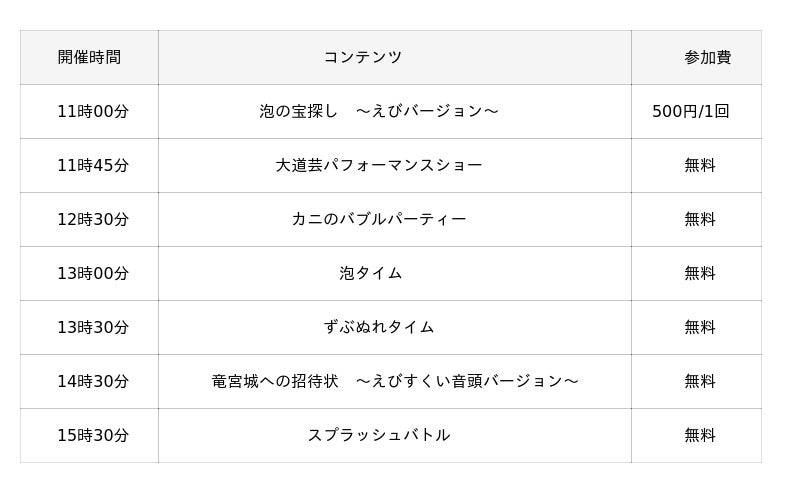Viewport: 800px width, 493px height.
Task: Click the 参加費 column header
Action: 707,57
